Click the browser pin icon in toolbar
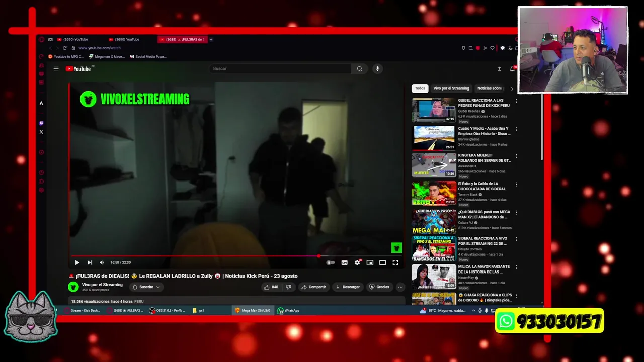The width and height of the screenshot is (644, 362). (x=463, y=48)
